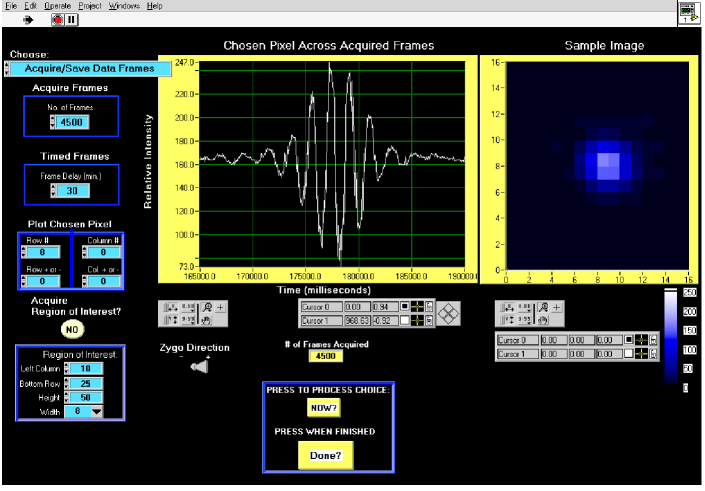705x491 pixels.
Task: Open Cursor 1 crosshair style on pixel graph
Action: (x=417, y=320)
